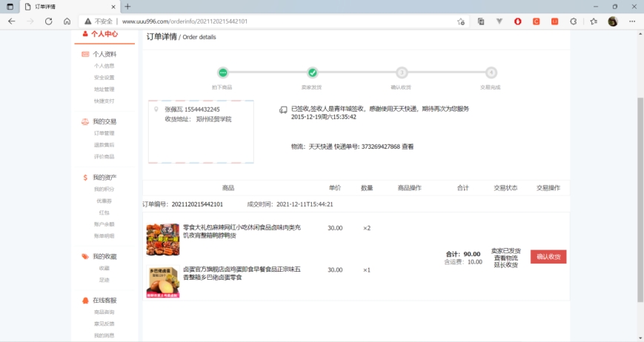644x342 pixels.
Task: Open the tab actions menu icon
Action: pyautogui.click(x=10, y=7)
